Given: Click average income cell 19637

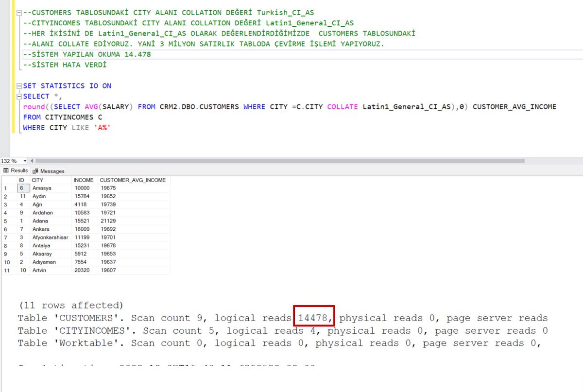Looking at the screenshot, I should (134, 262).
